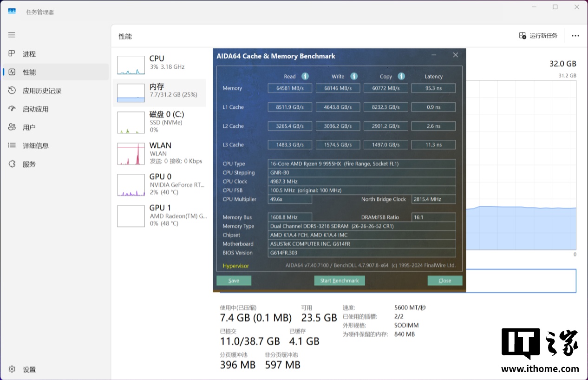Select 启动应用 (Startup apps) in sidebar
This screenshot has width=588, height=380.
pos(35,109)
